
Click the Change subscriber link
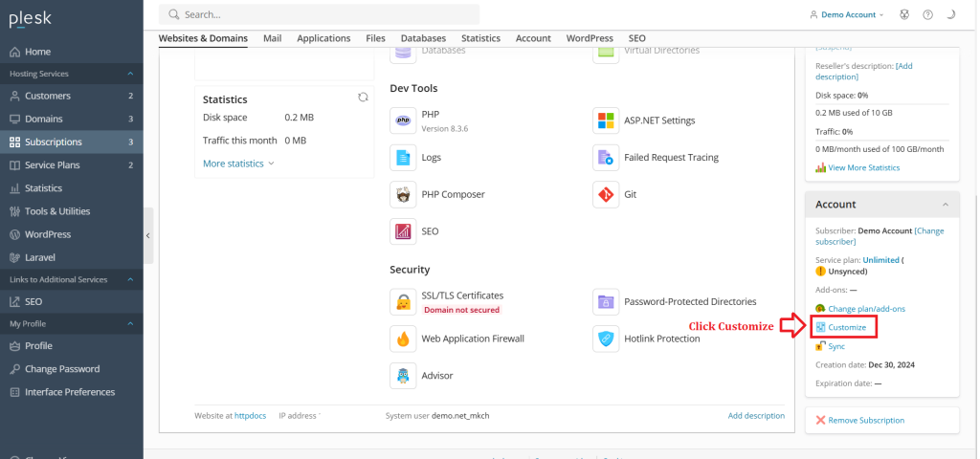click(x=880, y=236)
